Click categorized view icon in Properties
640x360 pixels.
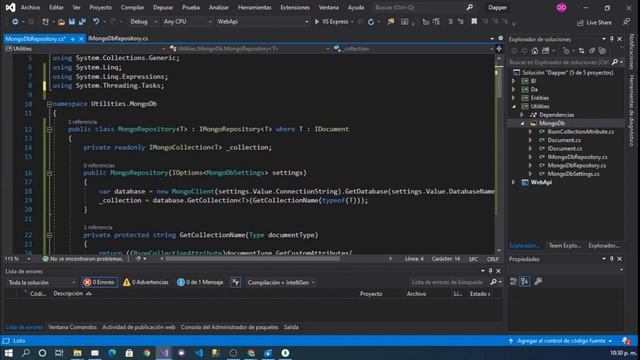click(x=513, y=281)
